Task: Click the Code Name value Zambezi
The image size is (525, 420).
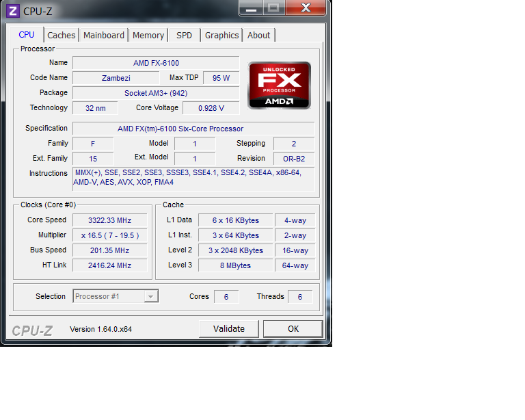Action: (116, 78)
